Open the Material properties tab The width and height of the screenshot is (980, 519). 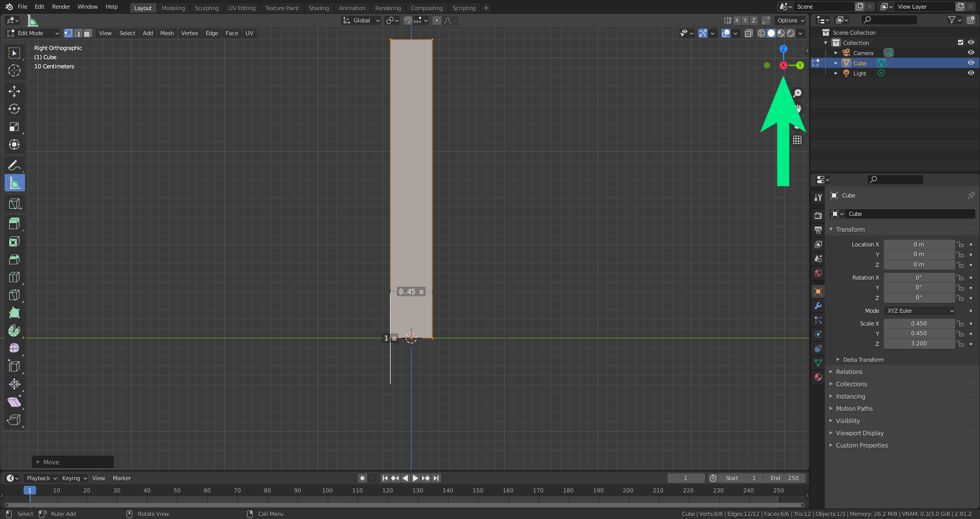(x=818, y=377)
